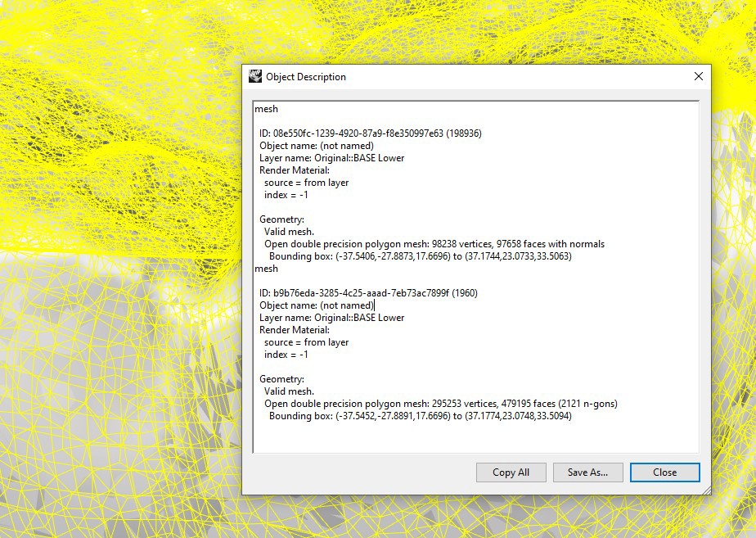Viewport: 756px width, 538px height.
Task: Dismiss the dialog with the title bar X
Action: tap(698, 76)
